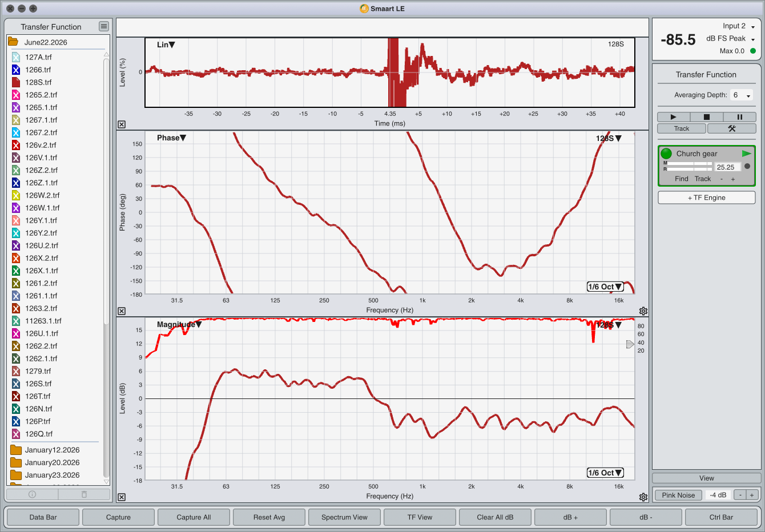Open magnitude plot settings gear
The width and height of the screenshot is (765, 532).
[643, 497]
